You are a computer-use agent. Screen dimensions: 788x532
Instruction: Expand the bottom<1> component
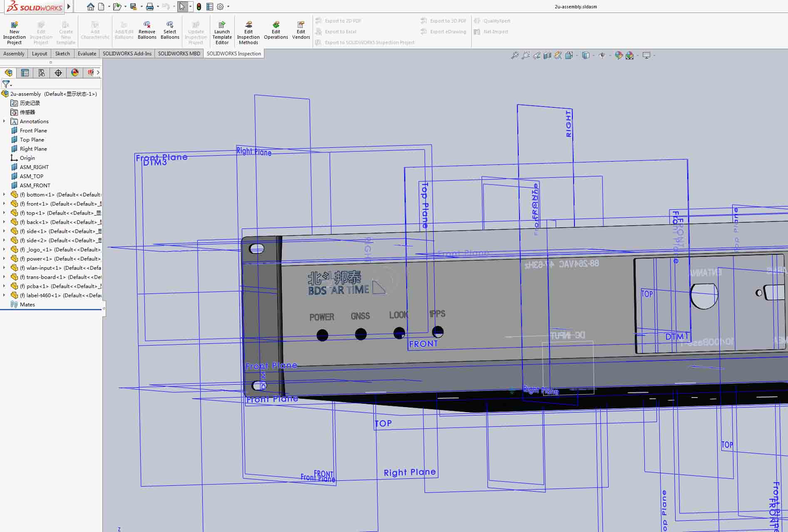pos(5,195)
